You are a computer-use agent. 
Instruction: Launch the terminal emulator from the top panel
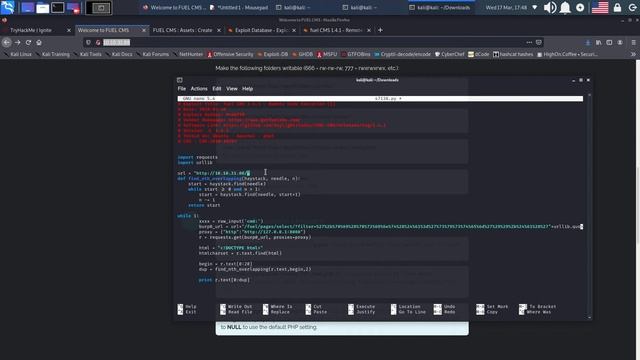pyautogui.click(x=58, y=7)
